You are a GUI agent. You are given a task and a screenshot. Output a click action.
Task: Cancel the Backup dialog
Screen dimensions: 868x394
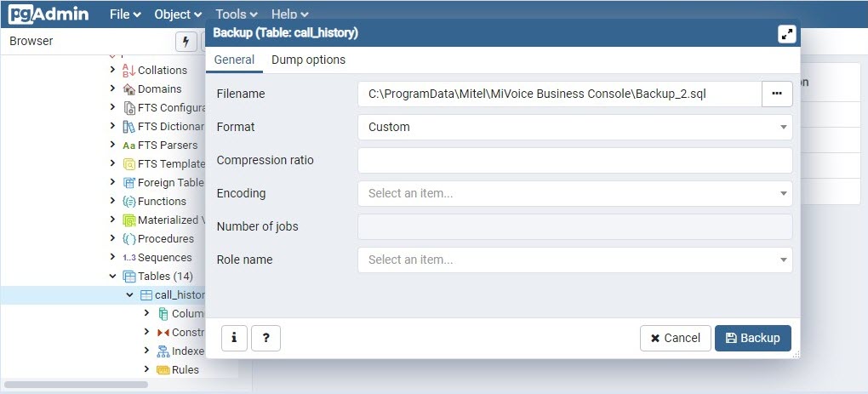tap(676, 338)
